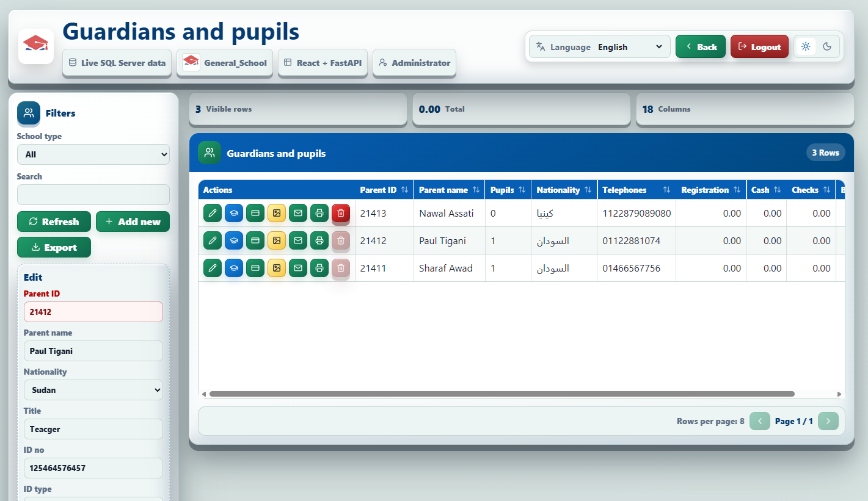Click the React + FastAPI badge
Image resolution: width=868 pixels, height=501 pixels.
click(x=323, y=63)
